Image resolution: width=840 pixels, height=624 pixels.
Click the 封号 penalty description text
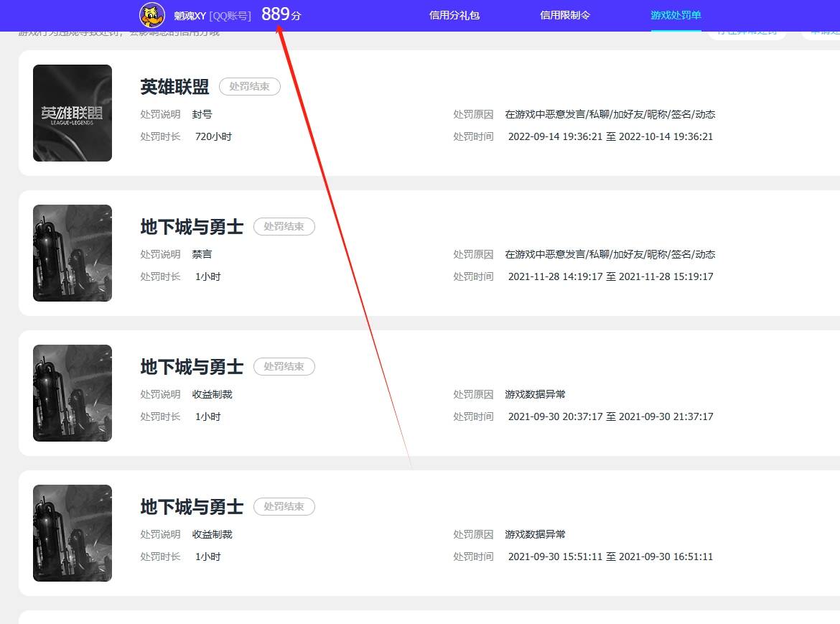tap(202, 113)
